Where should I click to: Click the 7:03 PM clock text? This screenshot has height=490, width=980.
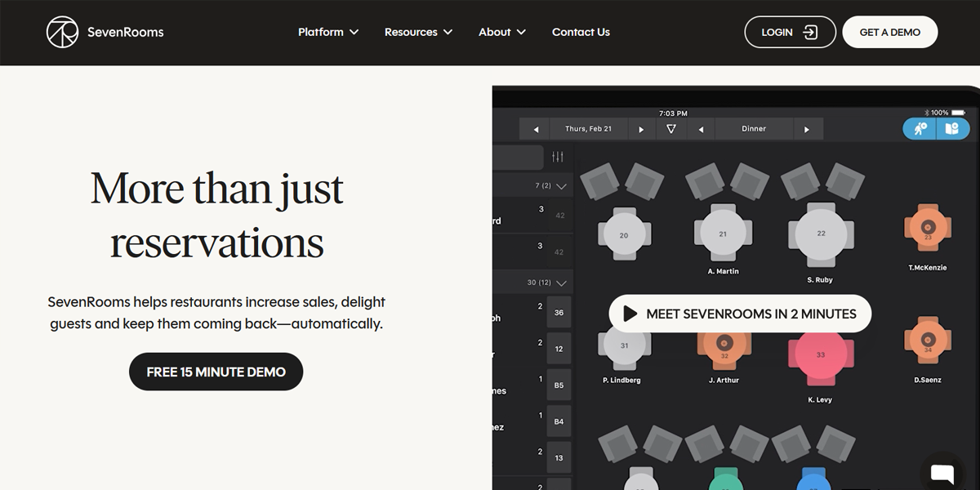(x=673, y=113)
